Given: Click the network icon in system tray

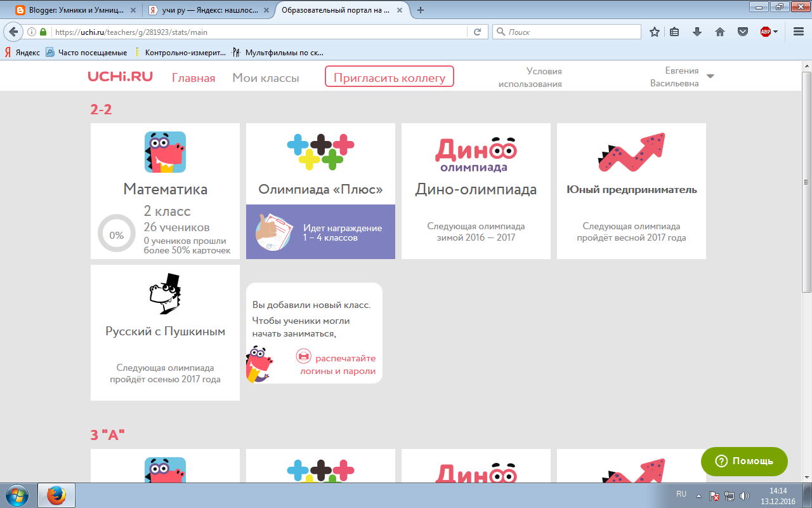Looking at the screenshot, I should 730,495.
